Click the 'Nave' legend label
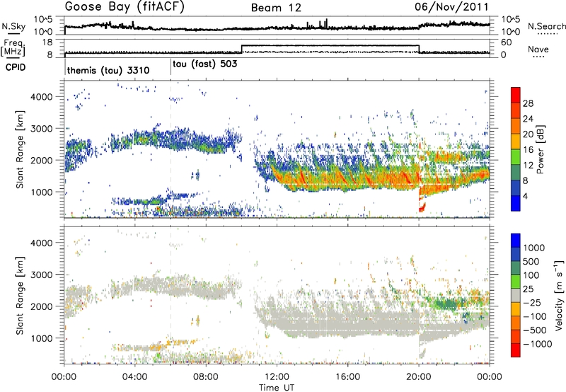This screenshot has width=566, height=392. (538, 50)
